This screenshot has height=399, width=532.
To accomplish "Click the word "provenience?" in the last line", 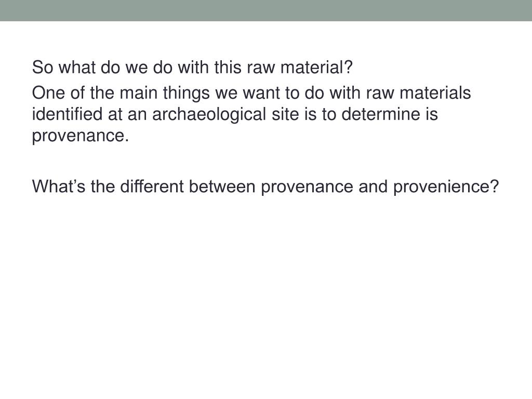I will pyautogui.click(x=446, y=187).
